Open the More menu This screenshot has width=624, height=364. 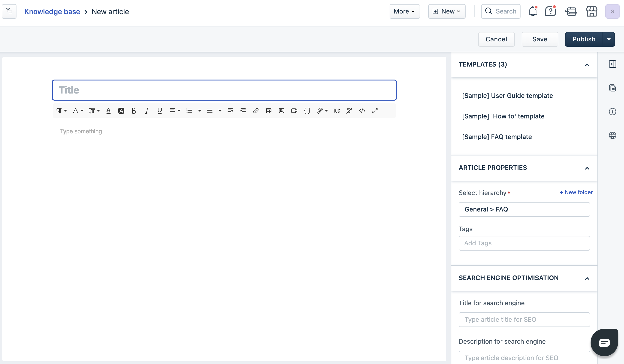tap(404, 11)
